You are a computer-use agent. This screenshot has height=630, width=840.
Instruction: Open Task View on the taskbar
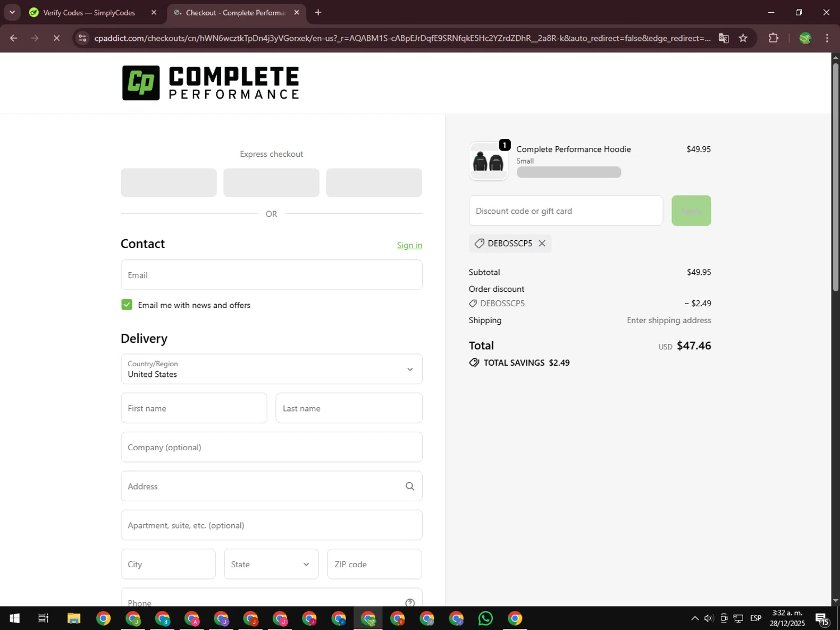coord(43,618)
